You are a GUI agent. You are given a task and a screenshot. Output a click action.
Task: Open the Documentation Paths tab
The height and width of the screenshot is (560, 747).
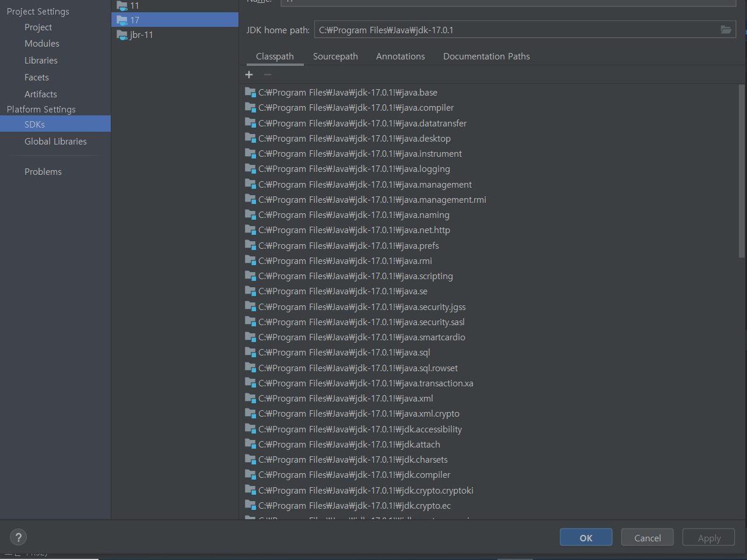pyautogui.click(x=486, y=57)
